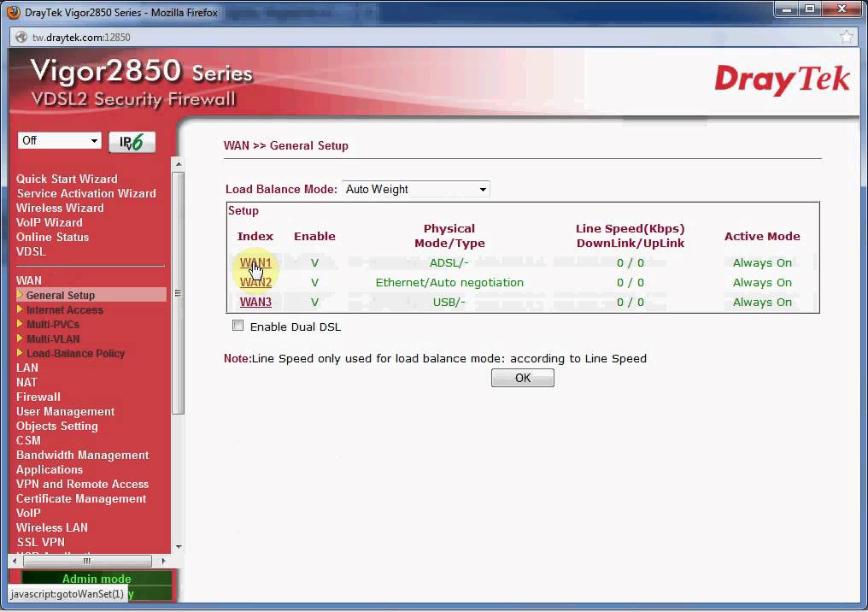Open VDSL menu item
Viewport: 868px width, 612px height.
[x=31, y=251]
